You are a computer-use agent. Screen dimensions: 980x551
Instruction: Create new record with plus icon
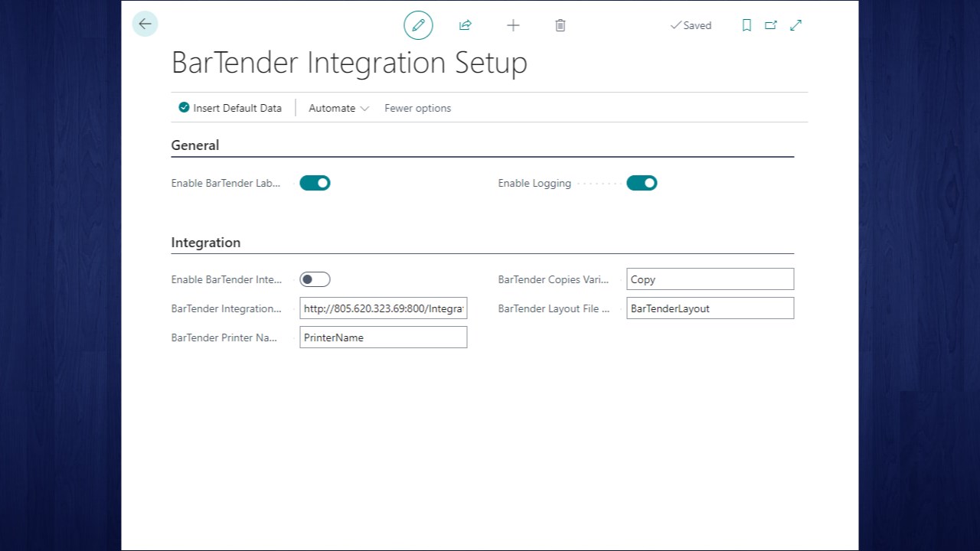pos(513,25)
